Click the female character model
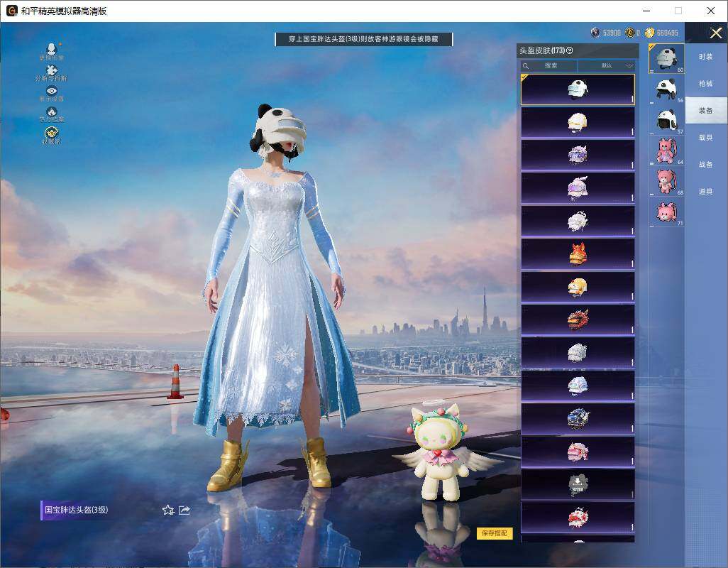728x568 pixels. point(277,297)
